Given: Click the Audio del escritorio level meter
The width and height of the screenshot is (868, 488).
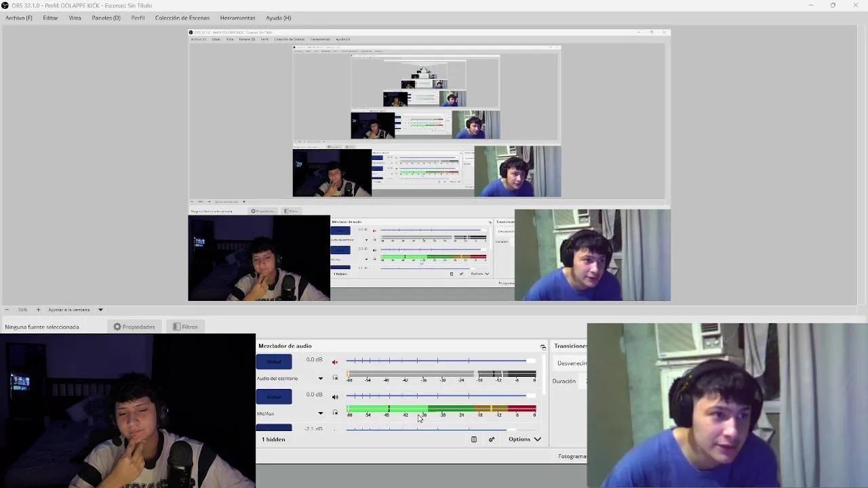Looking at the screenshot, I should [x=441, y=373].
